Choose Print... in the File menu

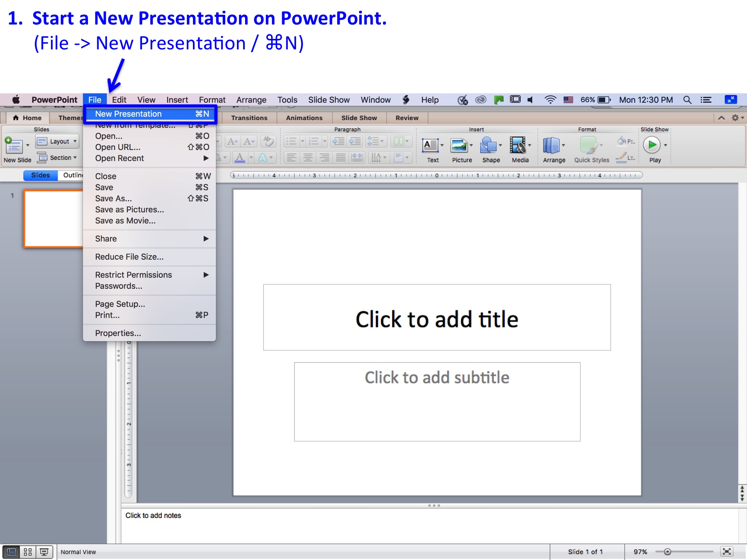click(149, 315)
